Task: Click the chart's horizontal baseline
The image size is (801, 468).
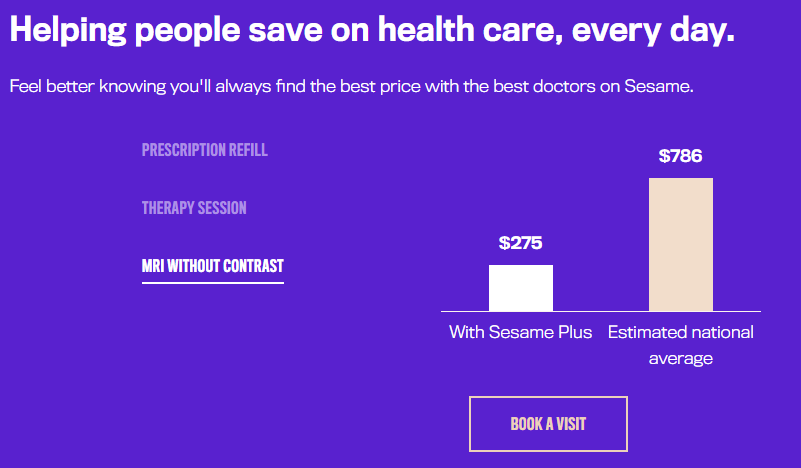Action: (x=601, y=311)
